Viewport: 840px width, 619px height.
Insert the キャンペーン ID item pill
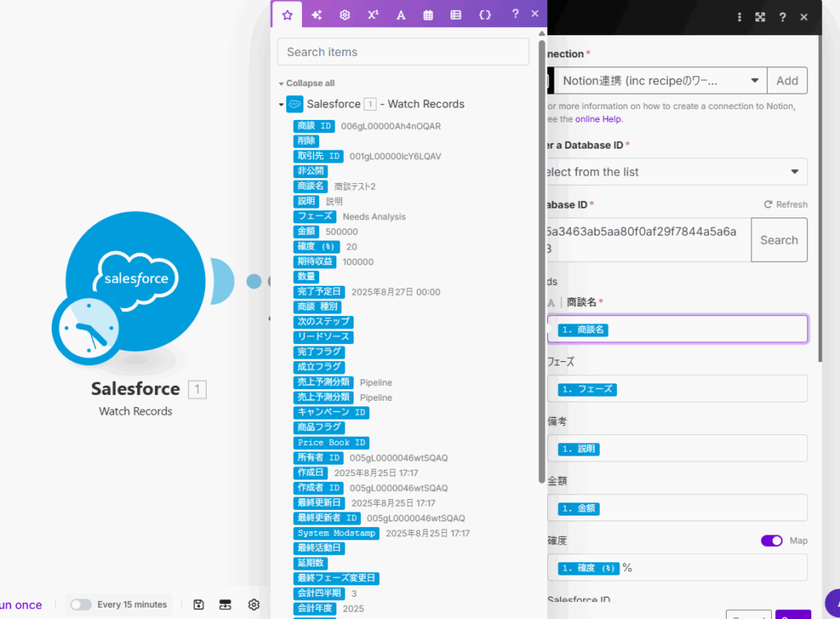(331, 412)
